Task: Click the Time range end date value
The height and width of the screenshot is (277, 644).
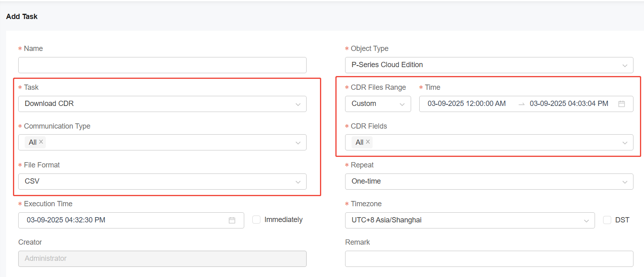Action: pyautogui.click(x=569, y=104)
